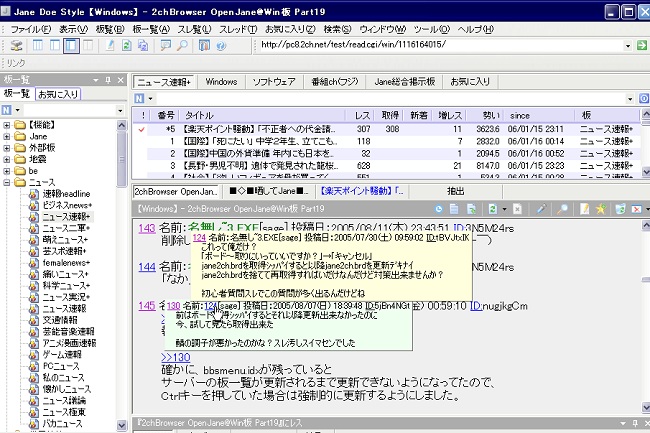The width and height of the screenshot is (650, 433).
Task: Open help with the blue question mark icon
Action: click(221, 45)
